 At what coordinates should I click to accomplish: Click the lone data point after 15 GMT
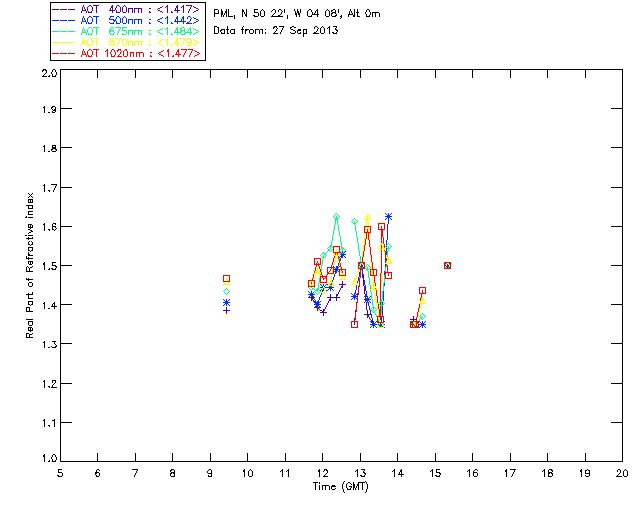[x=447, y=265]
